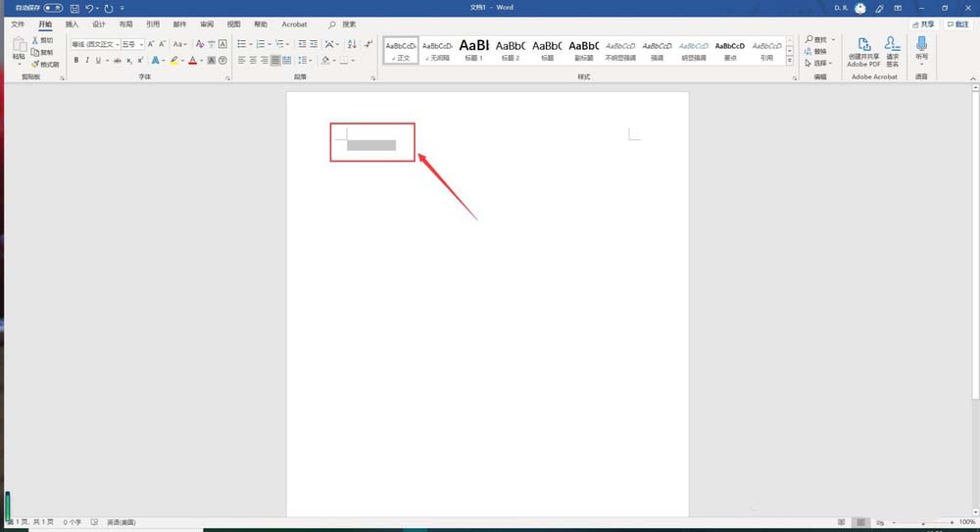Center-align the paragraph text
Image resolution: width=980 pixels, height=532 pixels.
pos(253,61)
